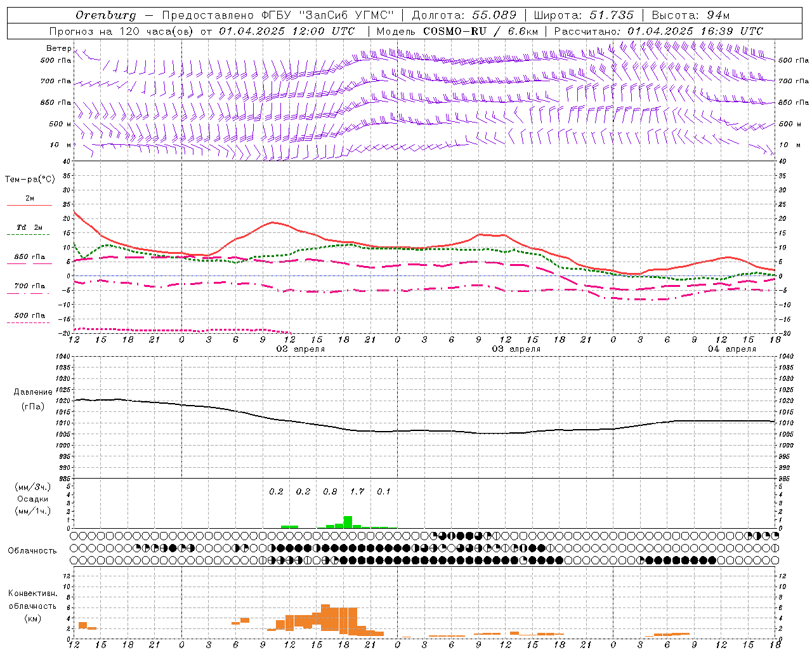The height and width of the screenshot is (650, 812).
Task: Click the "Давление" pressure panel label
Action: click(x=33, y=392)
